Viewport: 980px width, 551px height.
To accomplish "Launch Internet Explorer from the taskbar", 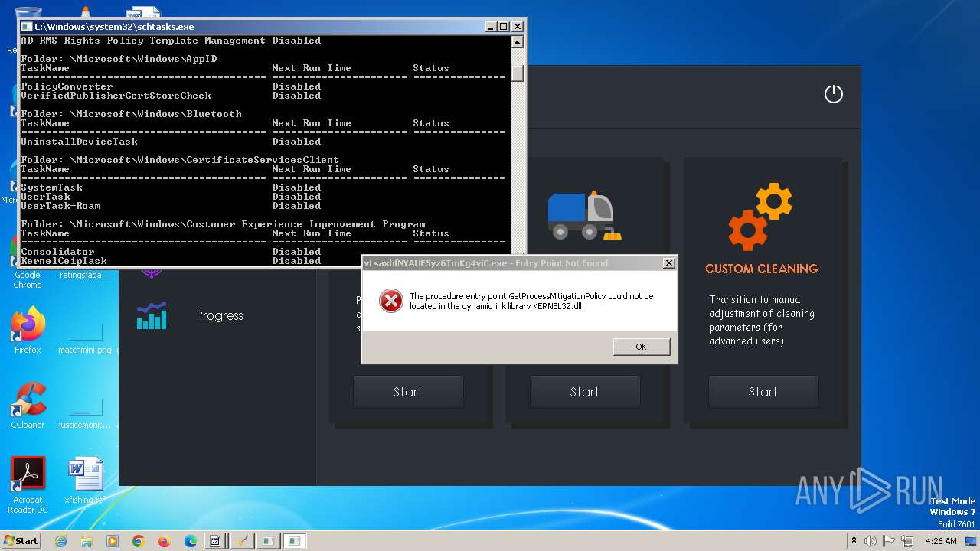I will click(x=60, y=541).
